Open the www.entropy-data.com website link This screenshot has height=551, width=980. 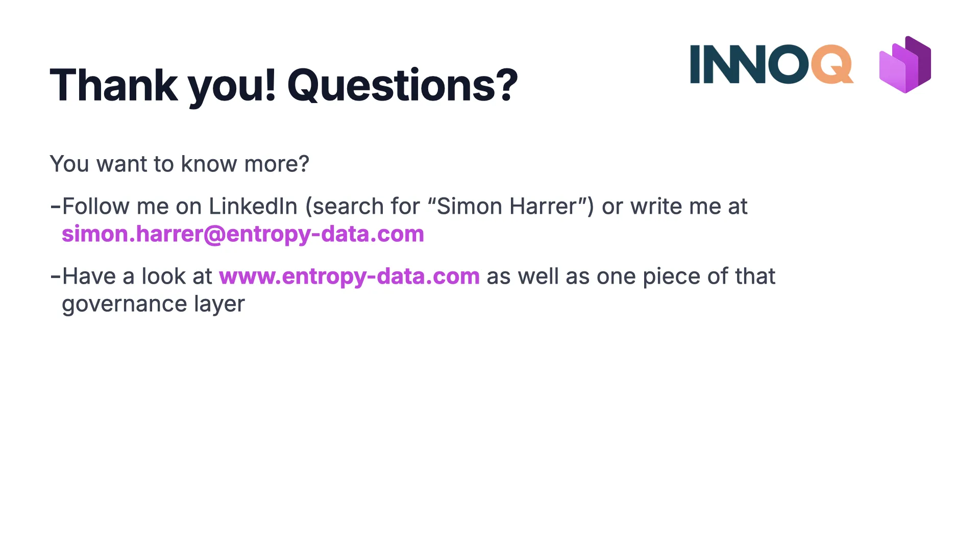point(349,277)
